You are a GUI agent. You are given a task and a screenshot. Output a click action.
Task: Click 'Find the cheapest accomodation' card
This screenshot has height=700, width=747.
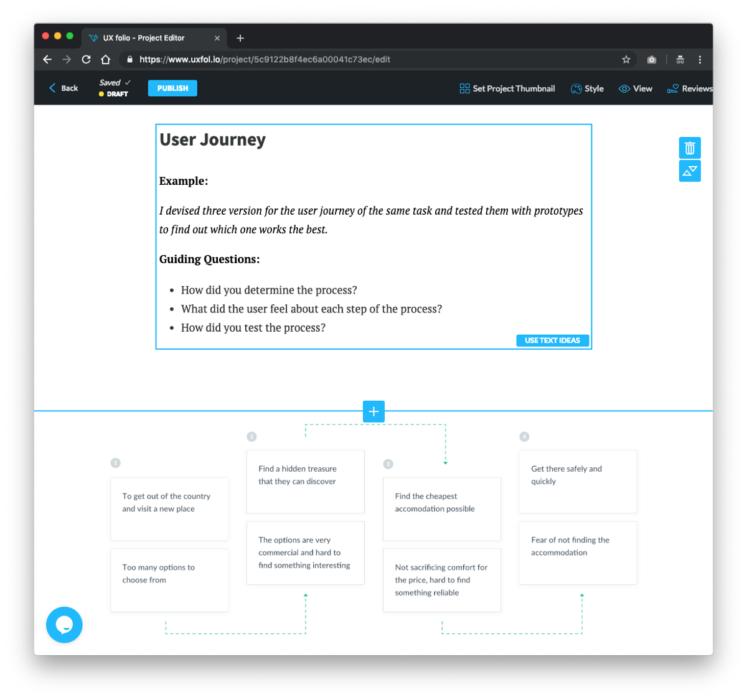[x=442, y=509]
